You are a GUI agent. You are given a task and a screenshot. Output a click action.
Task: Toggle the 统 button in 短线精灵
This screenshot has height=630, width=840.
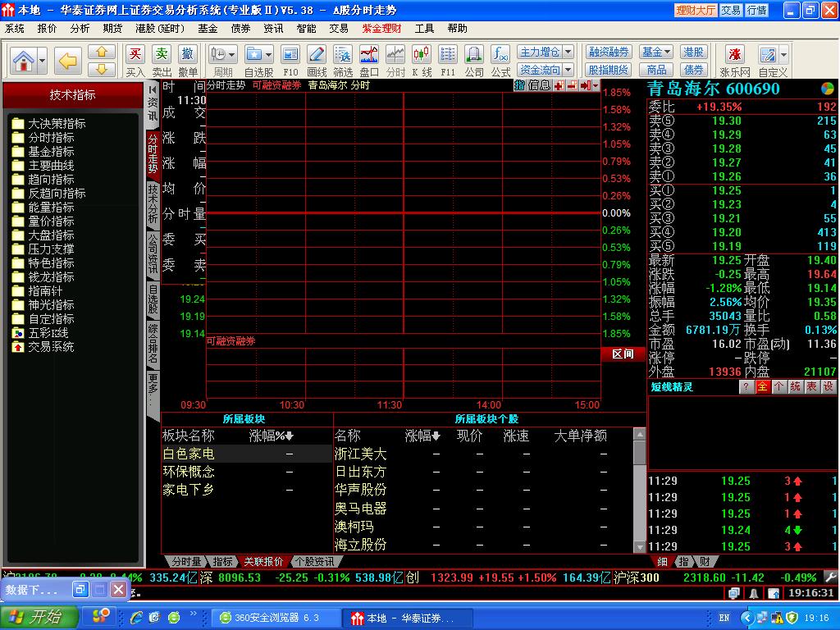click(x=796, y=387)
